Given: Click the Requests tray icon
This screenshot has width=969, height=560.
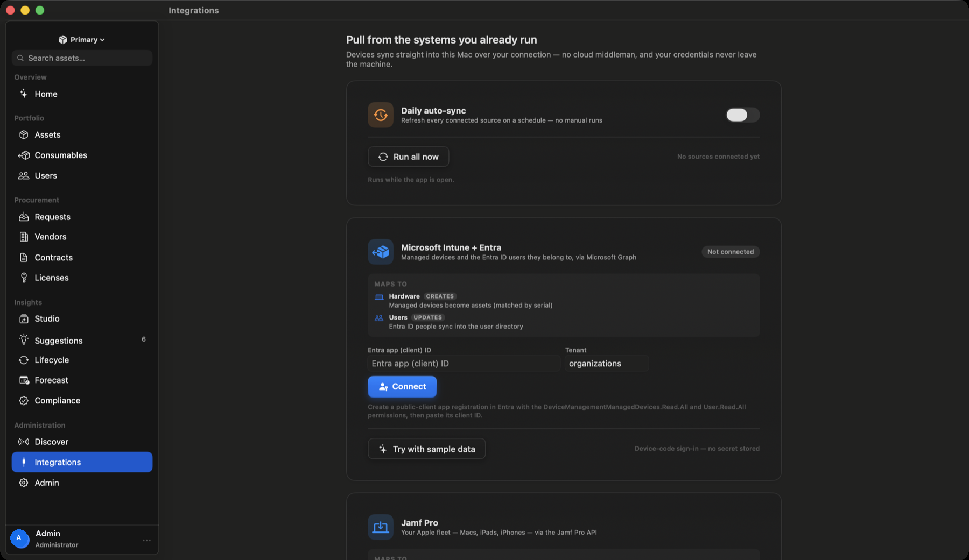Looking at the screenshot, I should [24, 217].
